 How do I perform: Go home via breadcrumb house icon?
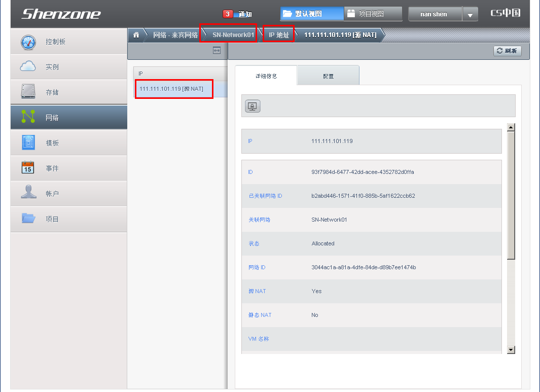tap(136, 35)
